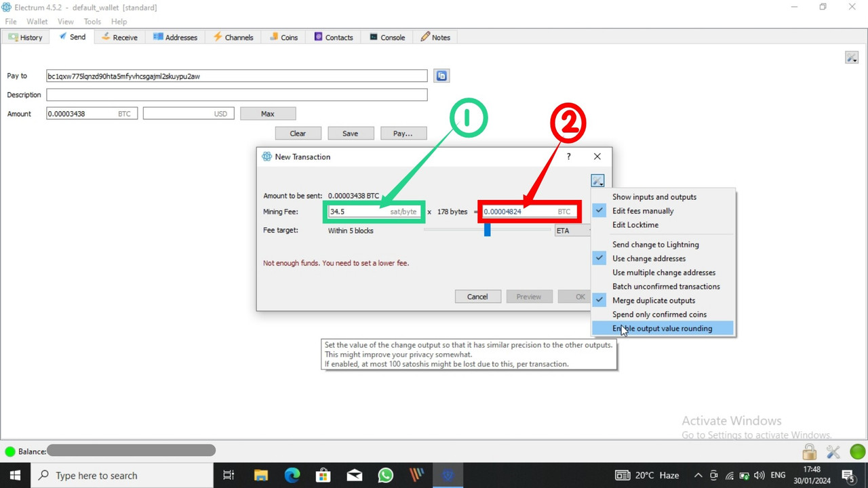
Task: Open the New Transaction settings tools icon
Action: tap(597, 181)
